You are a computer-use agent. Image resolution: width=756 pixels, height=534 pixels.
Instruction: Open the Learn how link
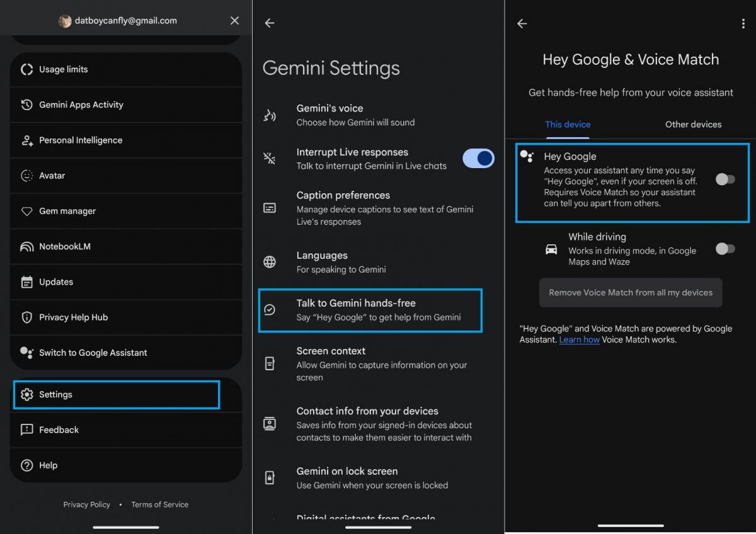tap(579, 340)
